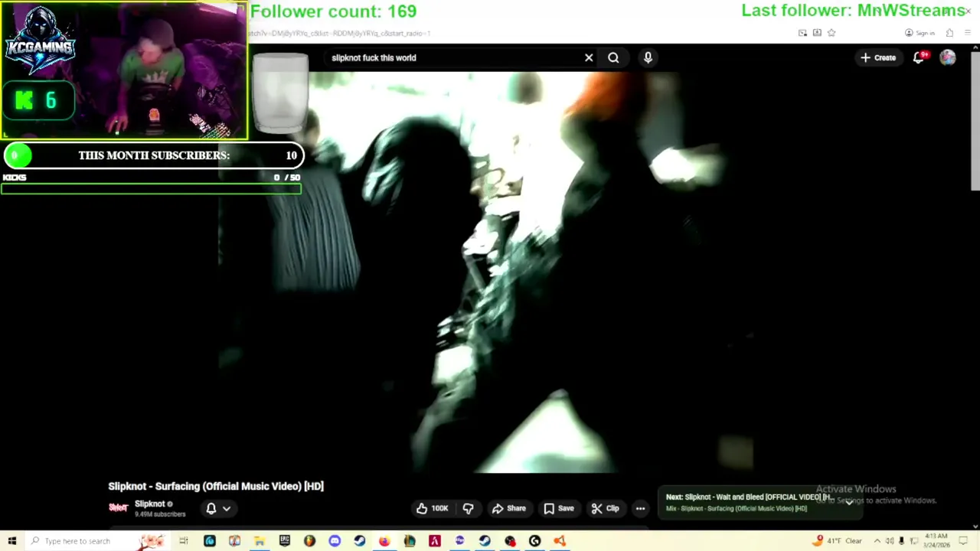This screenshot has height=551, width=980.
Task: Open the Slipknot channel avatar
Action: click(118, 507)
